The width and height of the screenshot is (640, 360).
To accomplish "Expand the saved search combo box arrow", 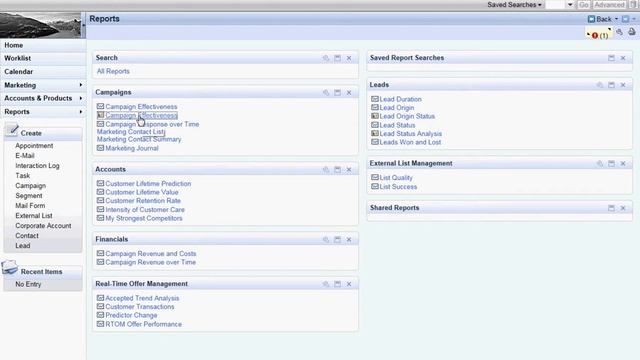I will [x=570, y=5].
